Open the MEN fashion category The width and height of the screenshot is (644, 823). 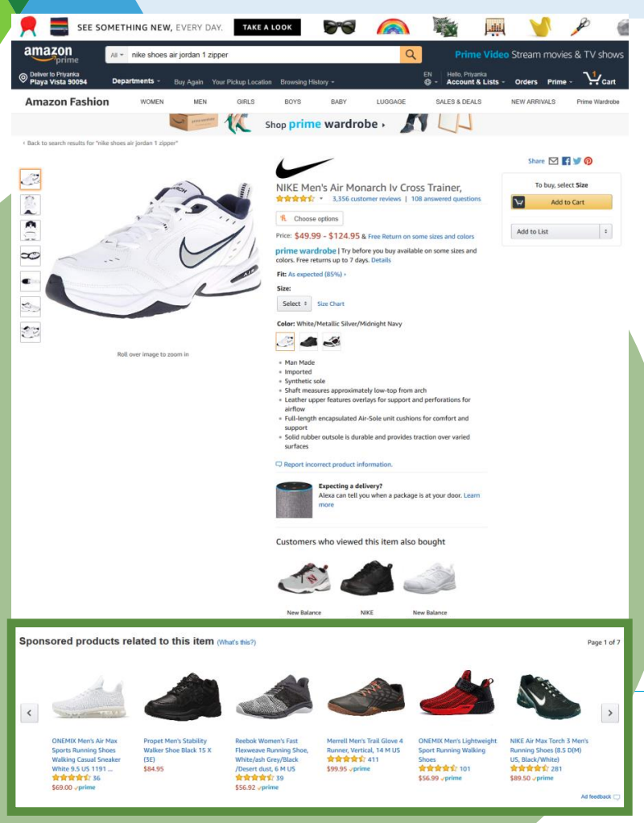200,101
